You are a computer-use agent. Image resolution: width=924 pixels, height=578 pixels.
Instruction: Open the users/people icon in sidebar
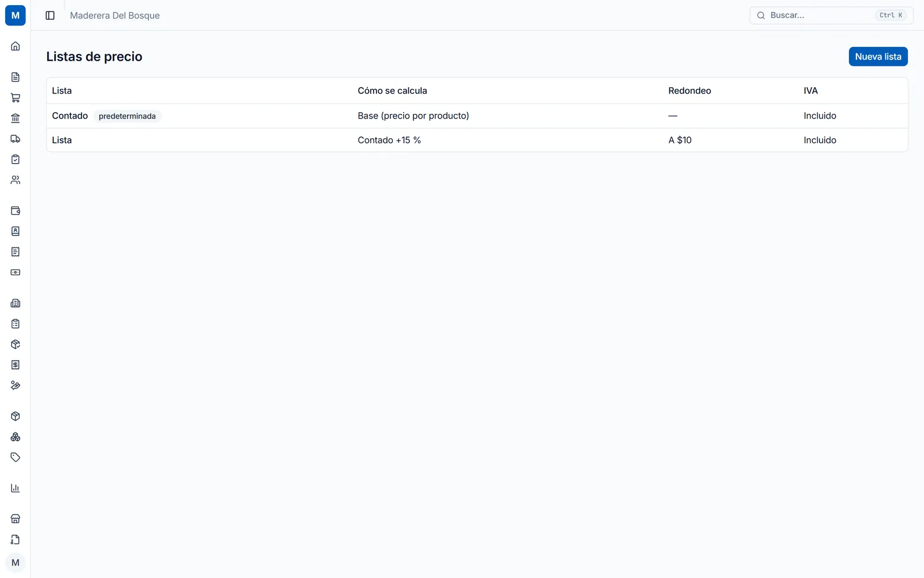tap(16, 180)
